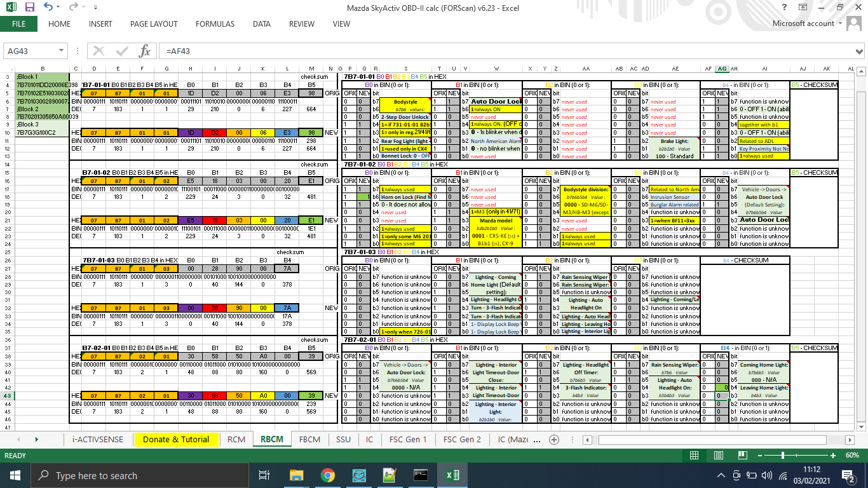Click the Microsoft account link

point(803,24)
